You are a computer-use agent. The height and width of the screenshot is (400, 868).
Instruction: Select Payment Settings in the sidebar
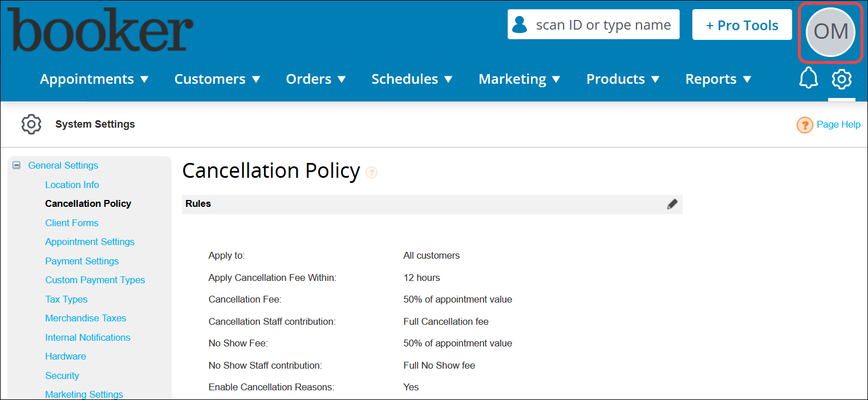pos(82,261)
